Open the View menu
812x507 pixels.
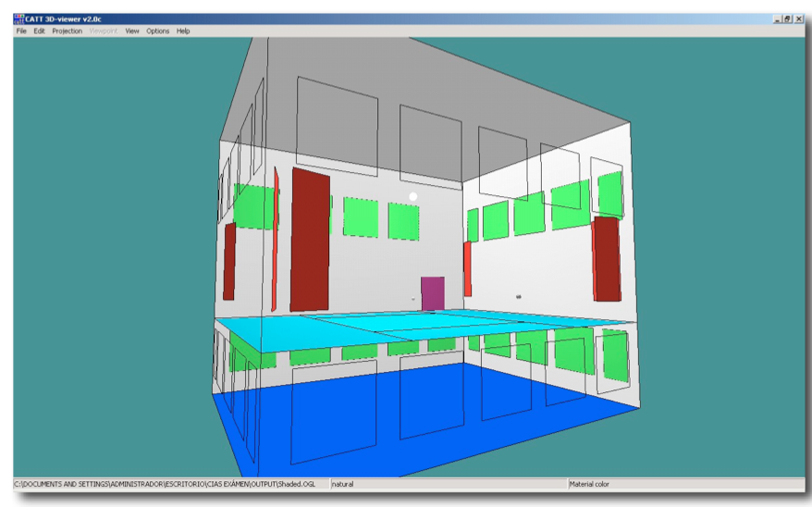click(132, 31)
